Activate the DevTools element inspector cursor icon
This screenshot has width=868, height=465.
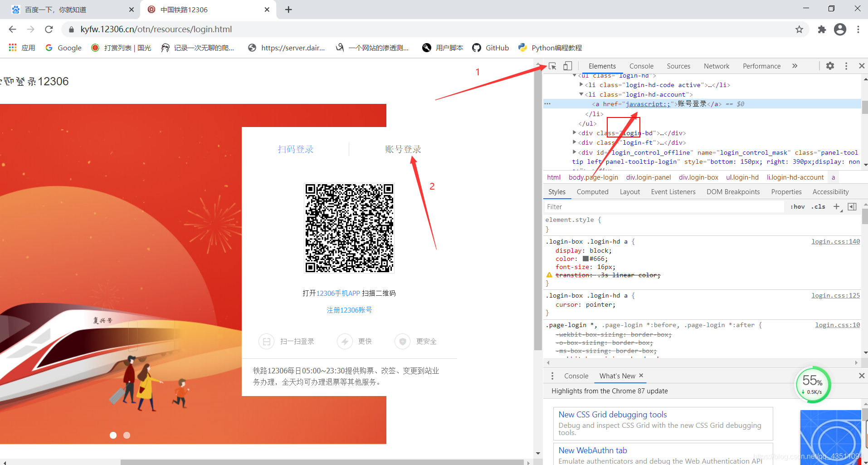pos(552,66)
